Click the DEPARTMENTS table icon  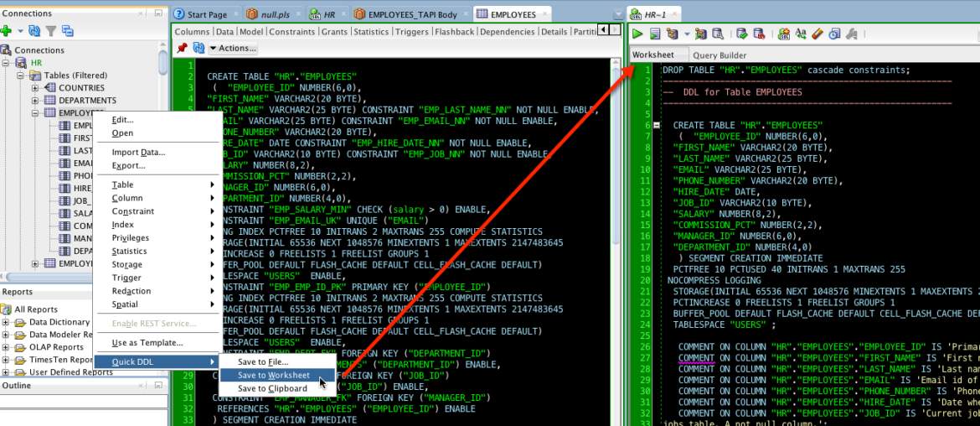pos(50,100)
